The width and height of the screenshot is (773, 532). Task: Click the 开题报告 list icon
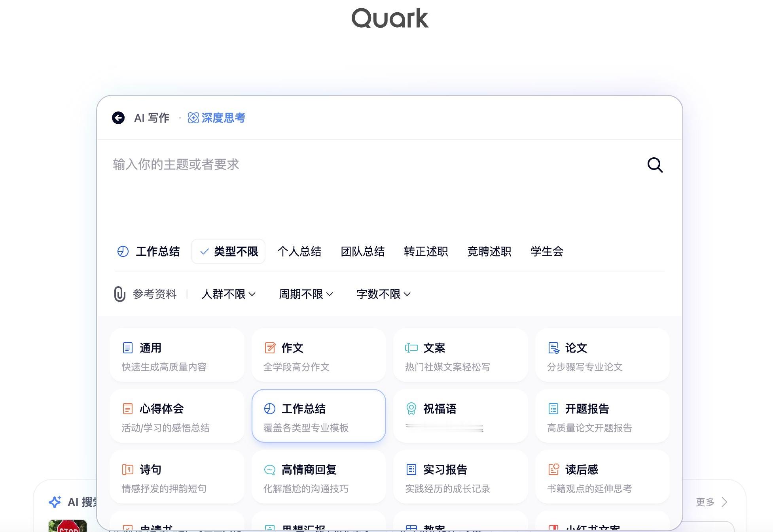(x=553, y=409)
